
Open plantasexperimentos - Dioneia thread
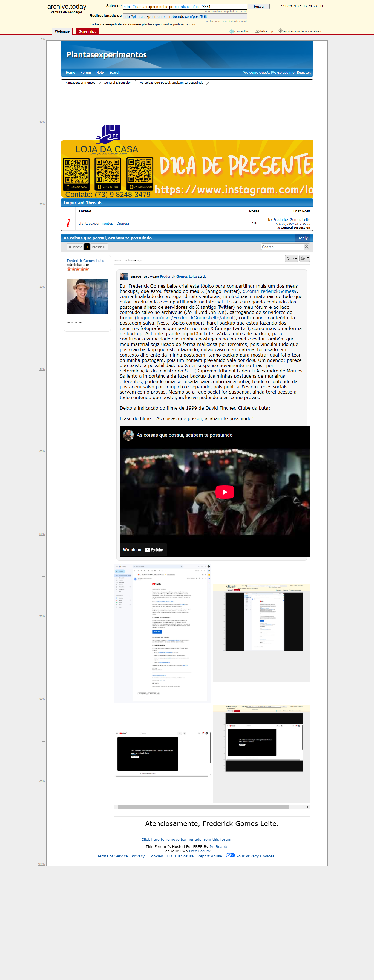103,223
